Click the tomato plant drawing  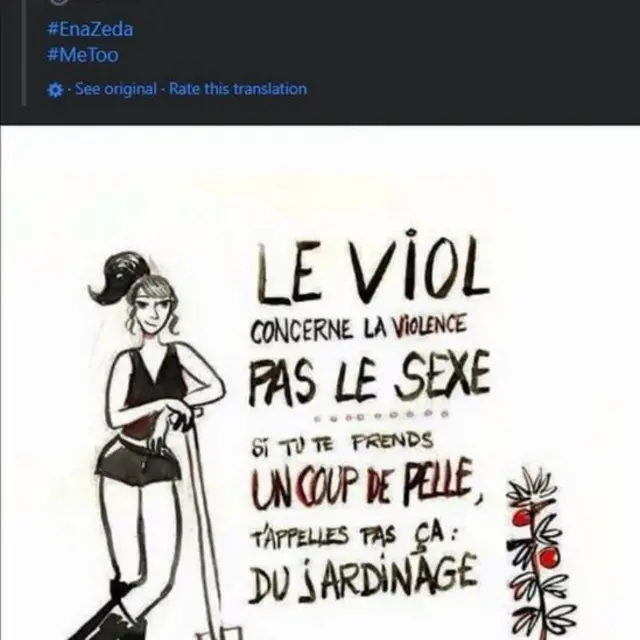(x=537, y=554)
